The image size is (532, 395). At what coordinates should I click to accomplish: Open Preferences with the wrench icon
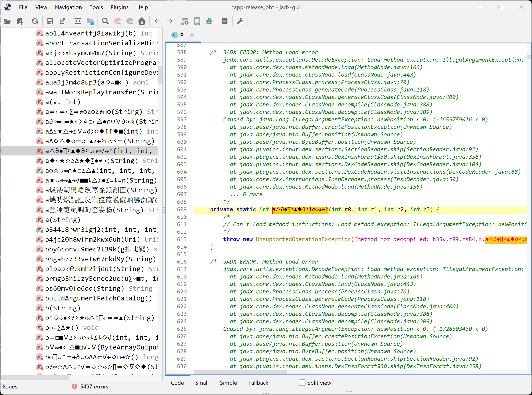pos(240,21)
